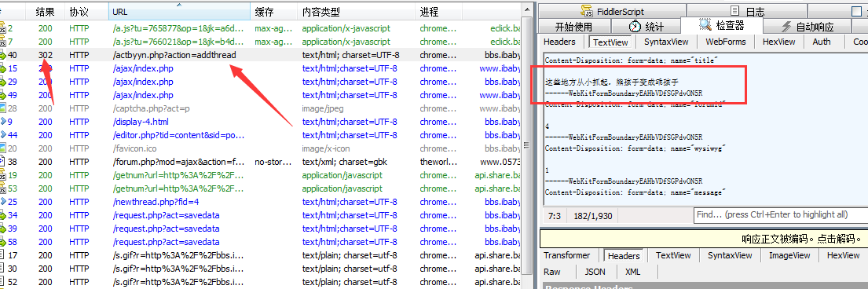Sort sessions by 缓存 column header
Screen dimensions: 868x289
pyautogui.click(x=274, y=12)
